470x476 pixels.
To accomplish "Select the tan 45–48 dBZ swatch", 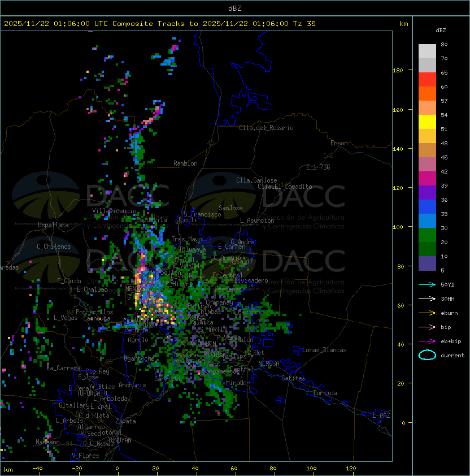I will coord(427,150).
